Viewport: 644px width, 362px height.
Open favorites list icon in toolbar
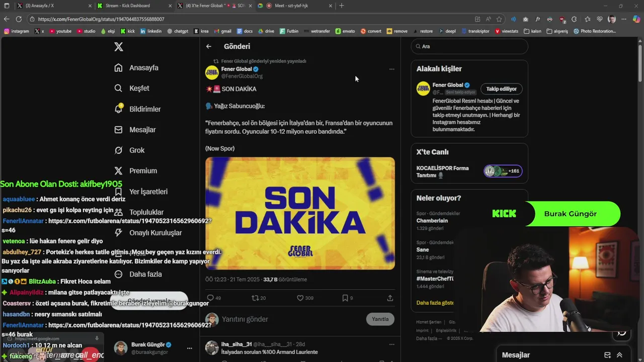click(x=587, y=19)
